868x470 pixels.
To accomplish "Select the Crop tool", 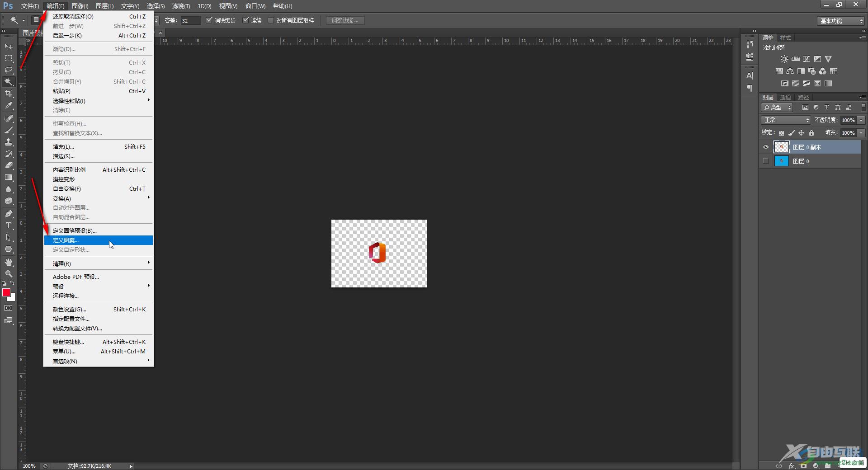I will coord(9,94).
